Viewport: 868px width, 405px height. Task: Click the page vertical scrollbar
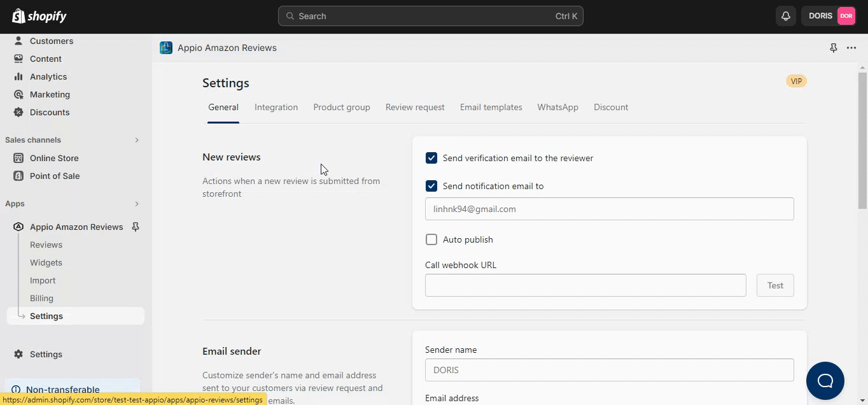pyautogui.click(x=862, y=140)
